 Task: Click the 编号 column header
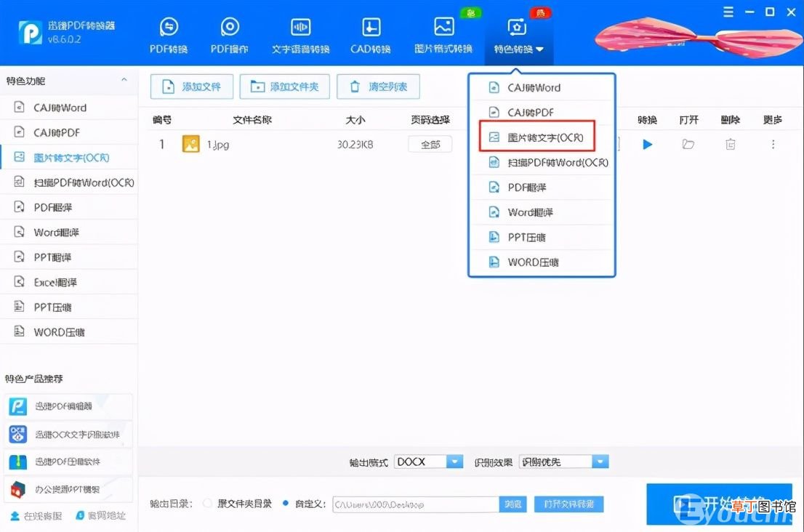coord(162,120)
